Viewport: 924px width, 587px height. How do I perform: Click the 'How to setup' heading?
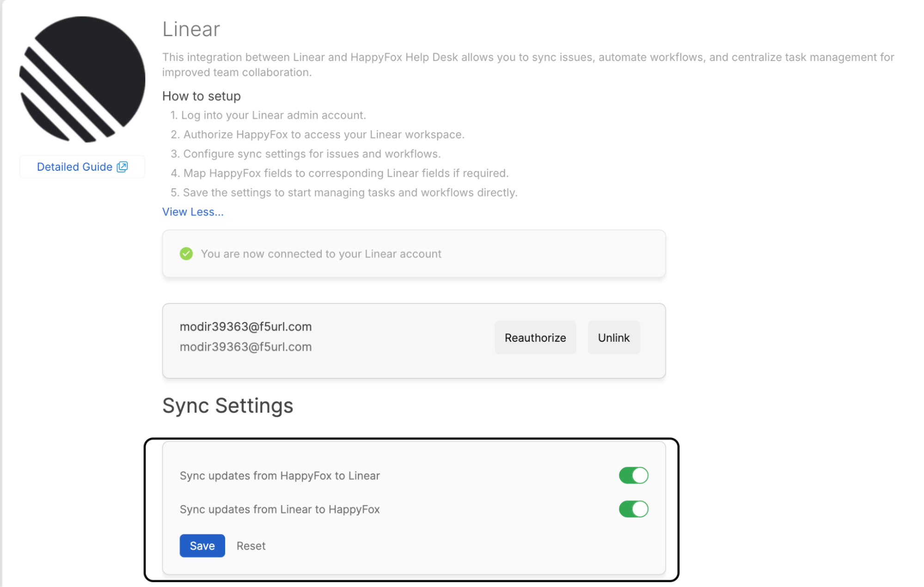coord(202,96)
